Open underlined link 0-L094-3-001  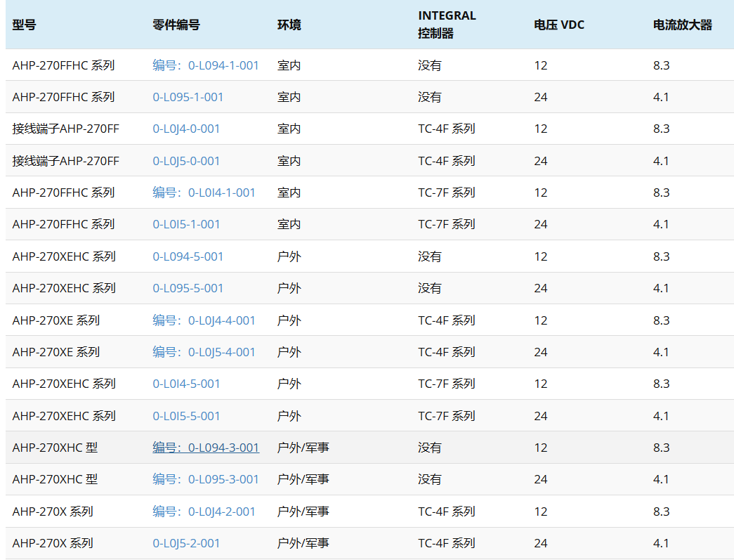(206, 448)
